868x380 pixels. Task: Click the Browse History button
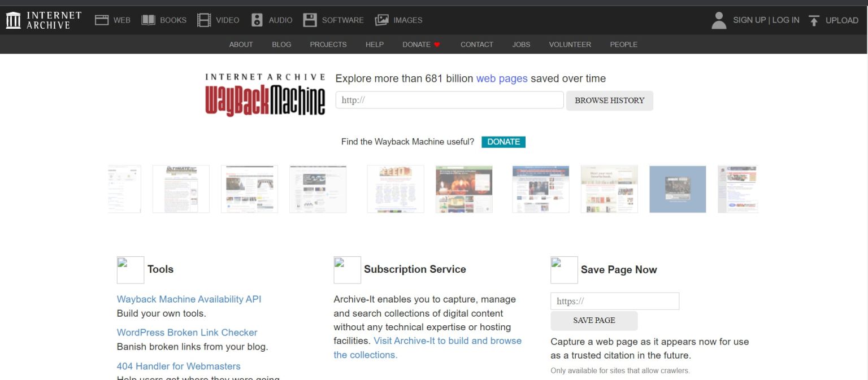tap(610, 101)
